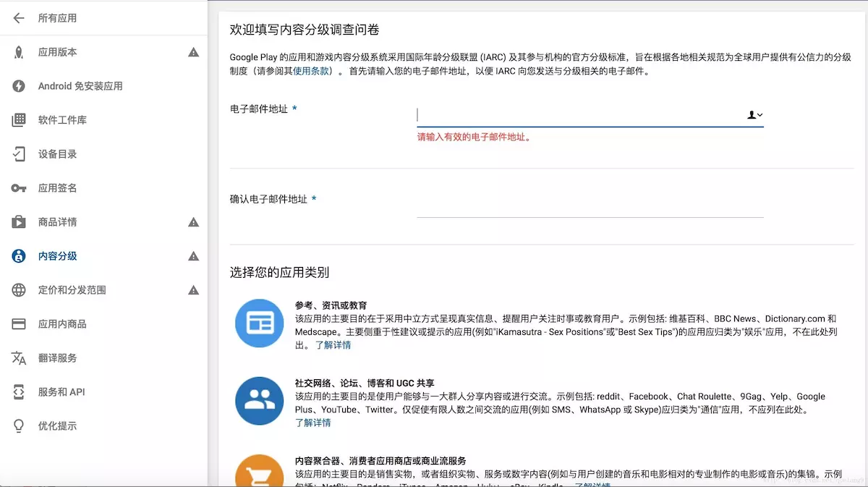Click the back arrow beside 所有应用

[x=17, y=18]
